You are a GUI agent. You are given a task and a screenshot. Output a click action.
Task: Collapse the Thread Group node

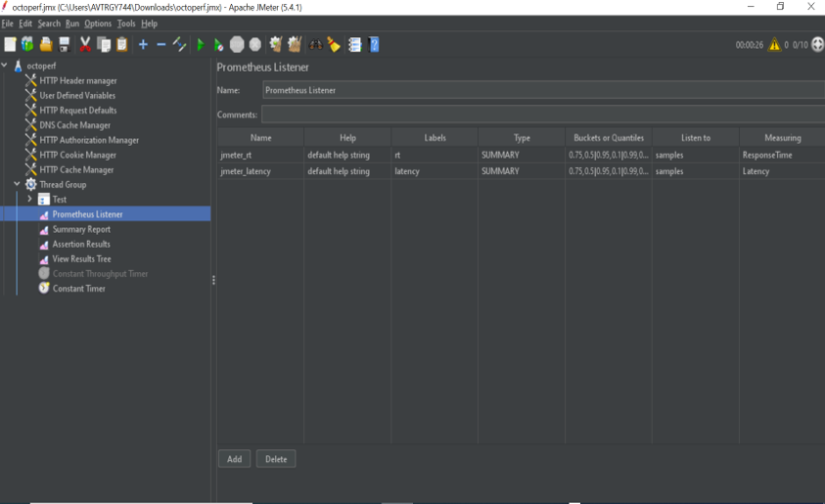pos(17,184)
